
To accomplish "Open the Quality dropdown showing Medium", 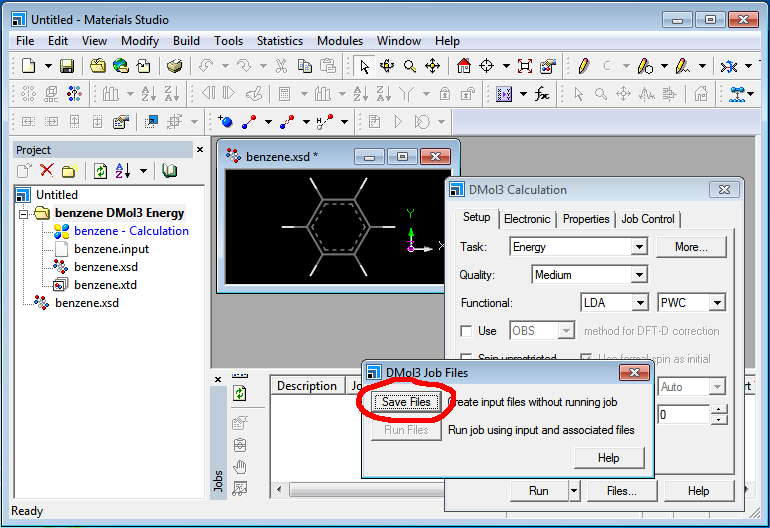I will pos(639,275).
